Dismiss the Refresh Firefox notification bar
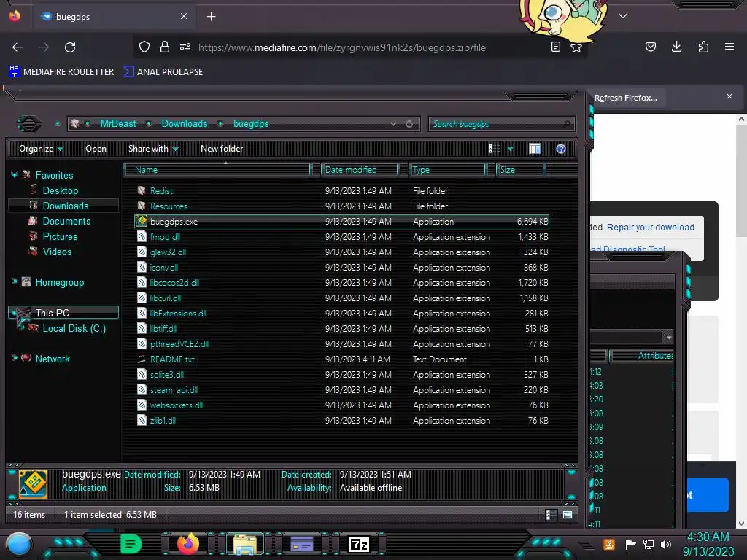The image size is (747, 560). click(x=729, y=96)
